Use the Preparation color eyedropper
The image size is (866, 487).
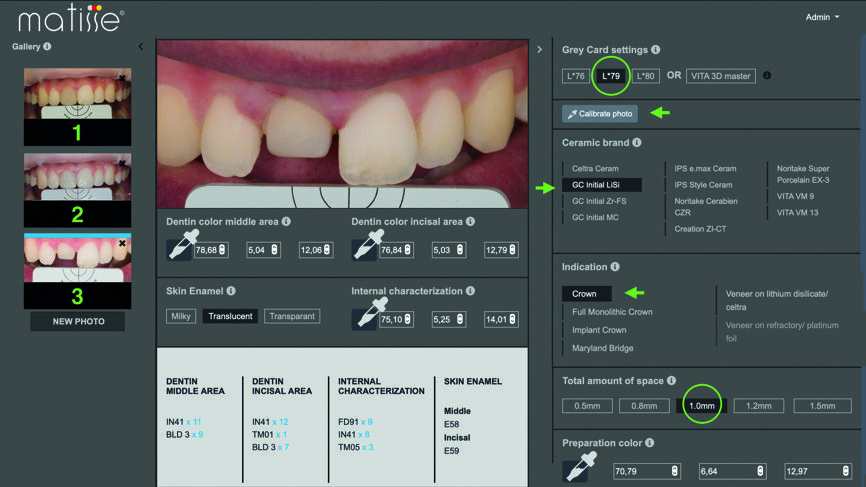coord(581,468)
